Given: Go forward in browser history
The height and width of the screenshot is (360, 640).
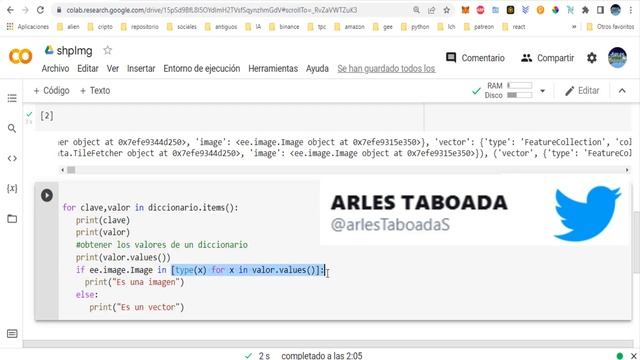Looking at the screenshot, I should point(25,10).
